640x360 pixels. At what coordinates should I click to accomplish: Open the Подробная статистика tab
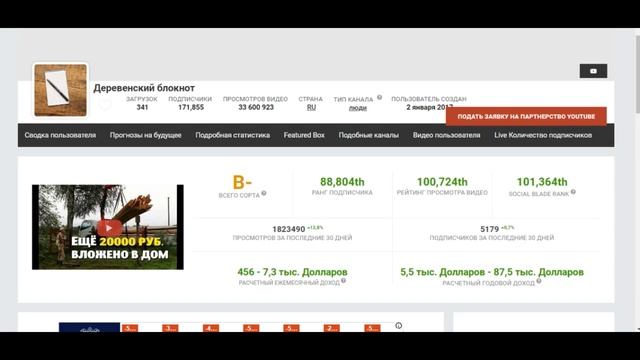[233, 135]
